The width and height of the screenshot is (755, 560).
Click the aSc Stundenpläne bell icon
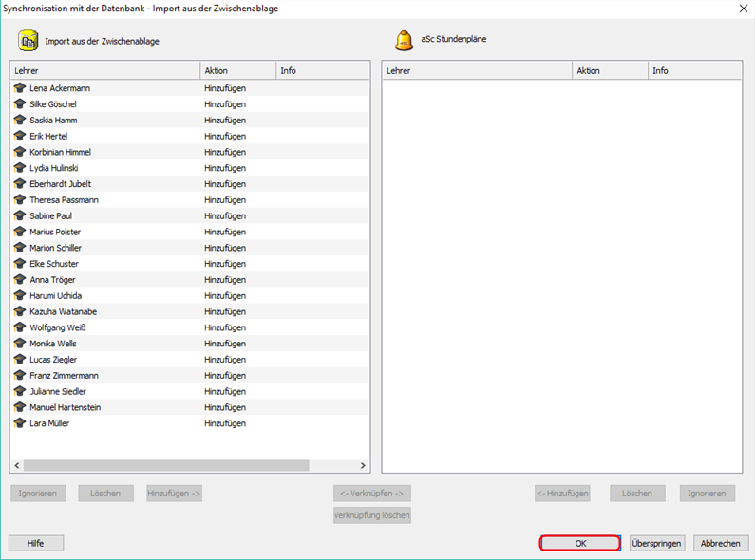[x=404, y=40]
